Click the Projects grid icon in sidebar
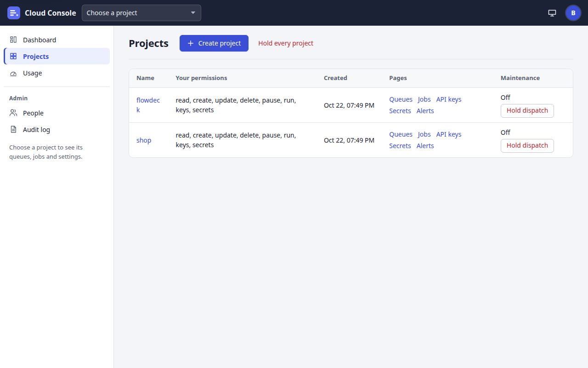The width and height of the screenshot is (588, 368). [13, 57]
